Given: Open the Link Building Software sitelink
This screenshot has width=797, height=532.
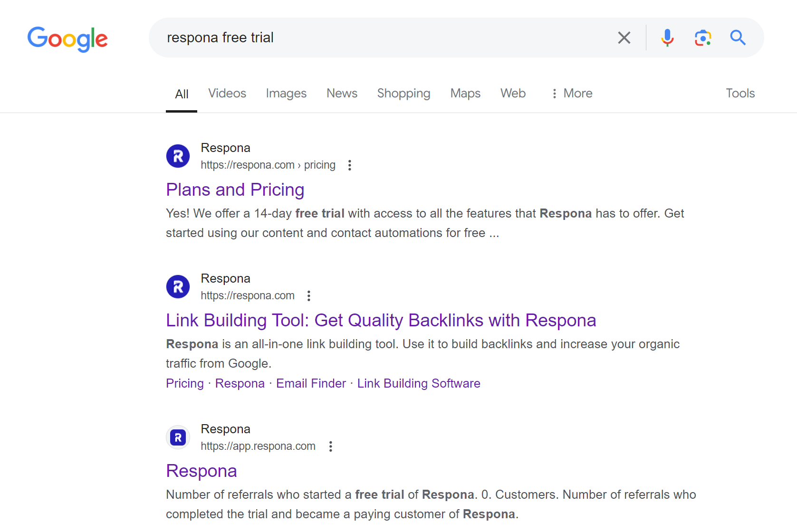Looking at the screenshot, I should [x=419, y=383].
